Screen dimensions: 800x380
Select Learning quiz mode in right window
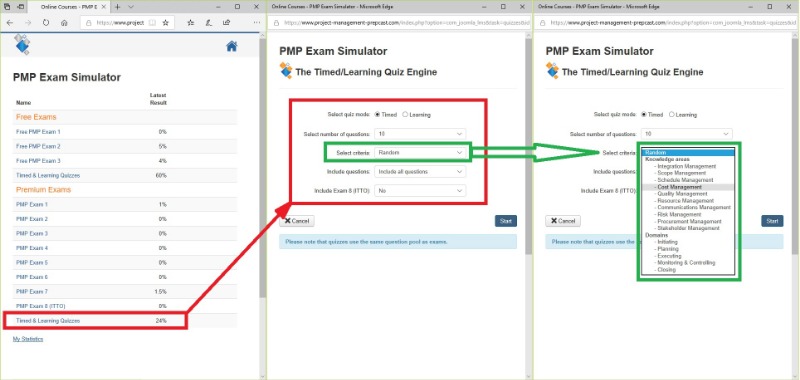pyautogui.click(x=671, y=115)
